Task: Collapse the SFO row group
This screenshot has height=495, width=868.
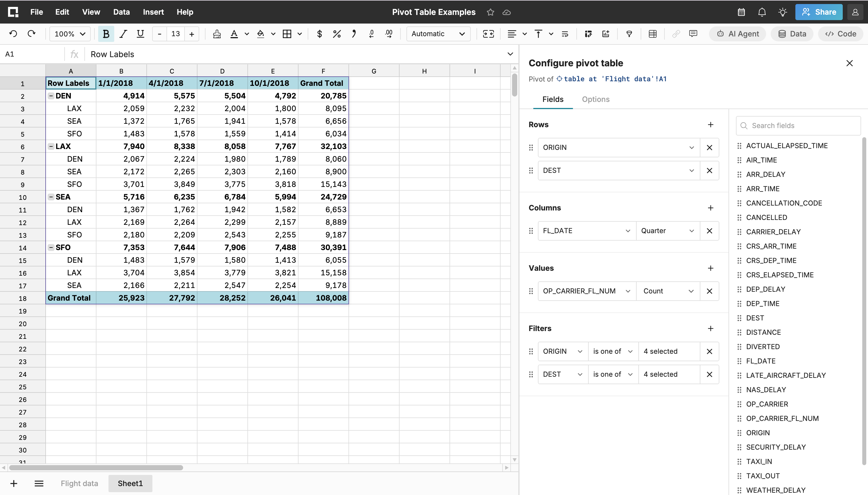Action: pos(51,247)
